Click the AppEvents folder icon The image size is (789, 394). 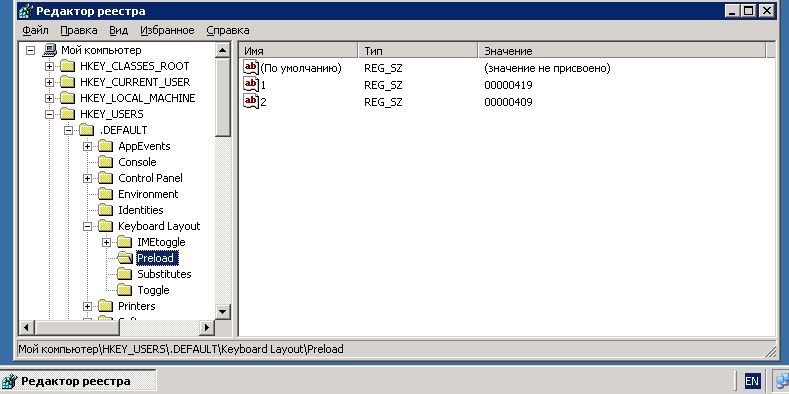[x=106, y=146]
